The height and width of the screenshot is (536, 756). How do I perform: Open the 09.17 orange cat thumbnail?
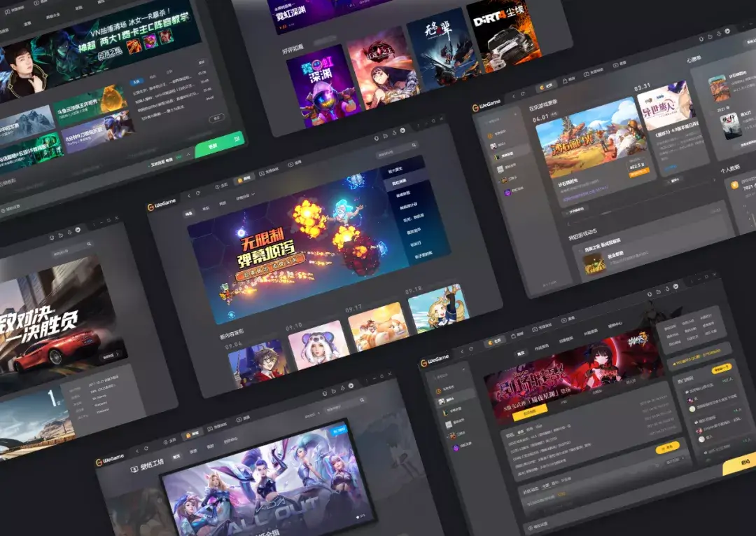379,326
